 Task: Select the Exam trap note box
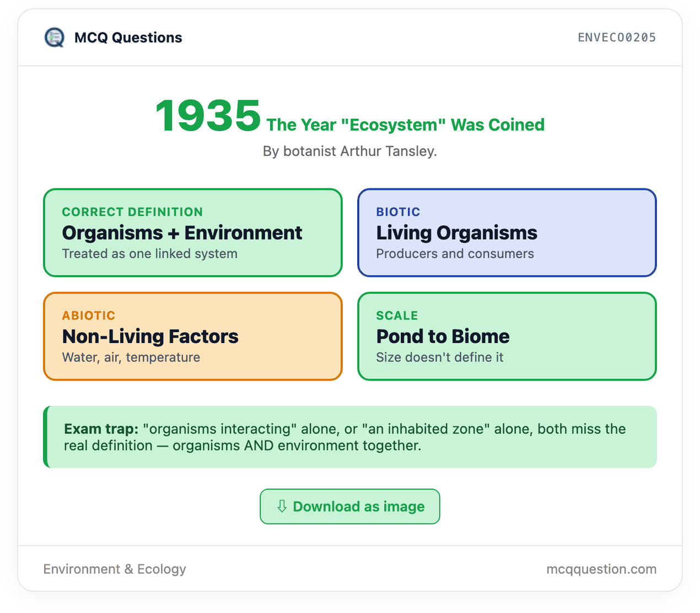pyautogui.click(x=350, y=437)
